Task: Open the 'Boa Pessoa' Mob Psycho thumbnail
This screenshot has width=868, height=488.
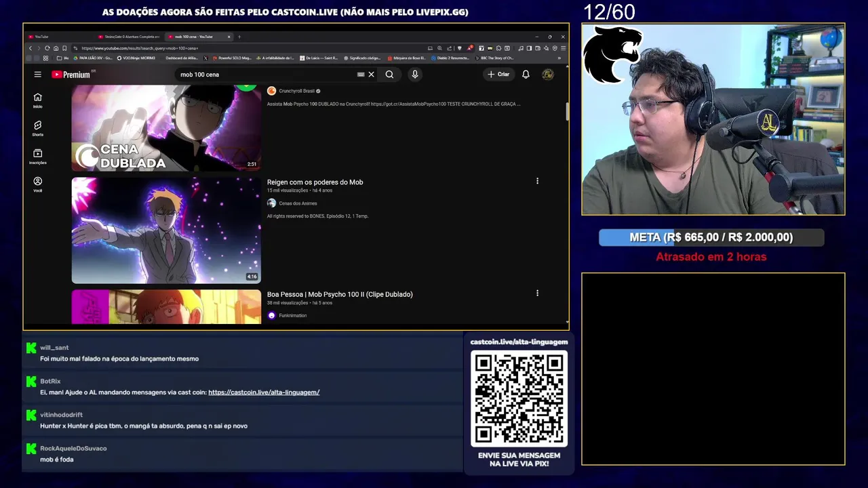Action: 166,307
